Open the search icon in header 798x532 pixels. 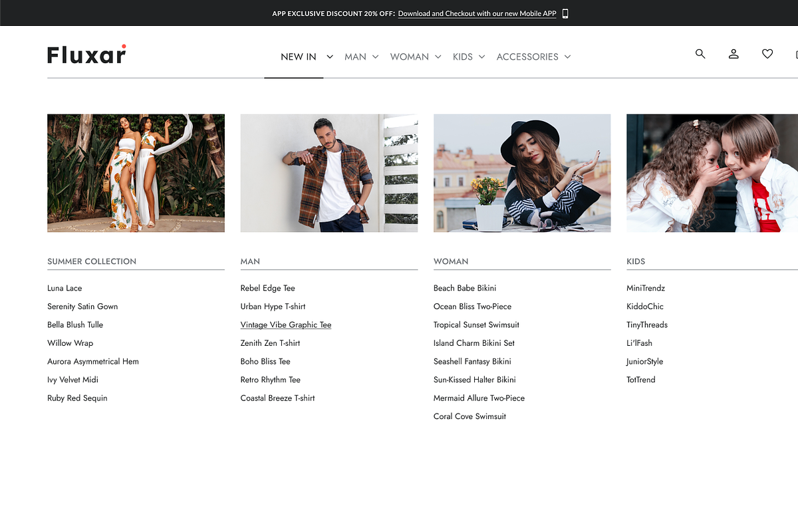(x=700, y=54)
